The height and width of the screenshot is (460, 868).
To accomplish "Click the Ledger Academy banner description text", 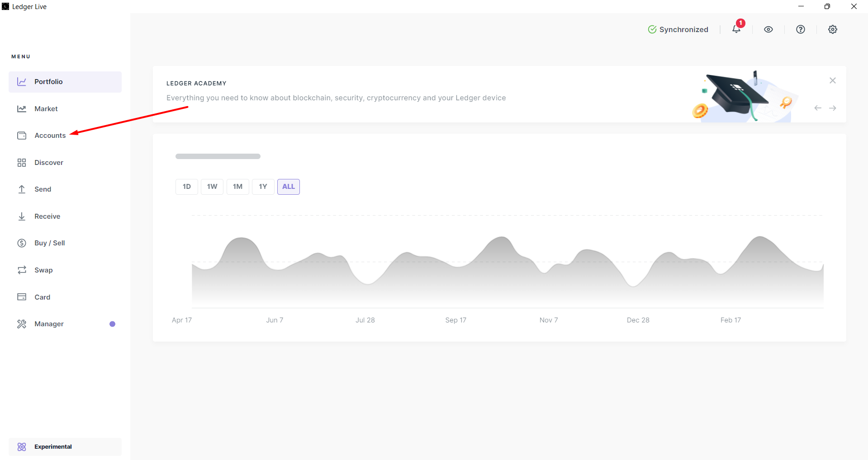I will [336, 98].
